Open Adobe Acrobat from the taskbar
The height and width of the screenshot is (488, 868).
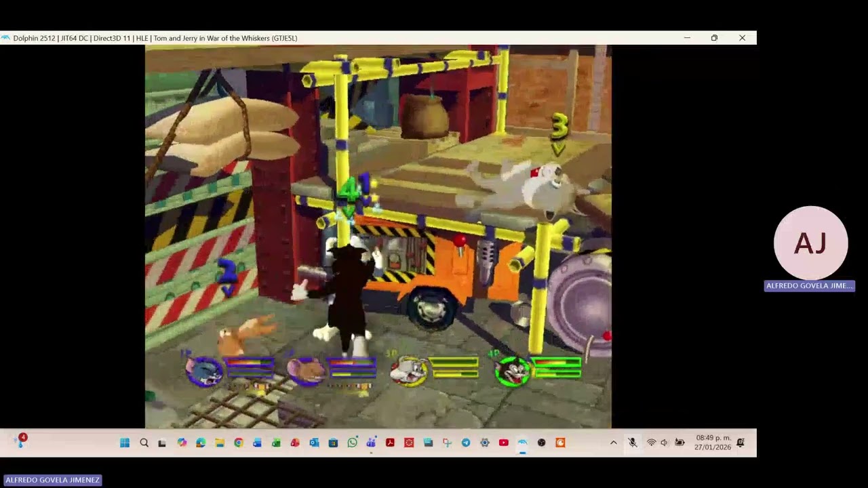(x=390, y=443)
